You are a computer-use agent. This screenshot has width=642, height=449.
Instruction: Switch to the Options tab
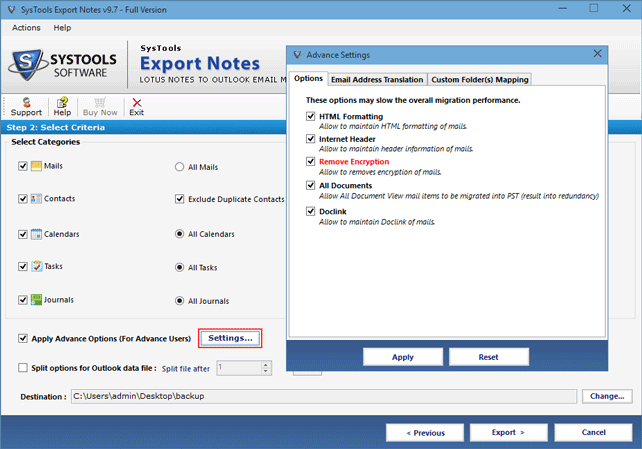pos(308,78)
